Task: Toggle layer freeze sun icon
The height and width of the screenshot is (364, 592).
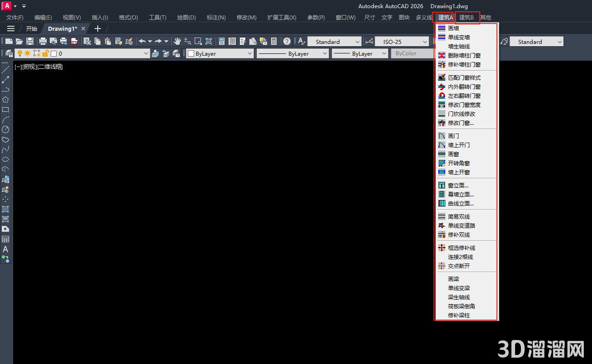Action: (28, 53)
